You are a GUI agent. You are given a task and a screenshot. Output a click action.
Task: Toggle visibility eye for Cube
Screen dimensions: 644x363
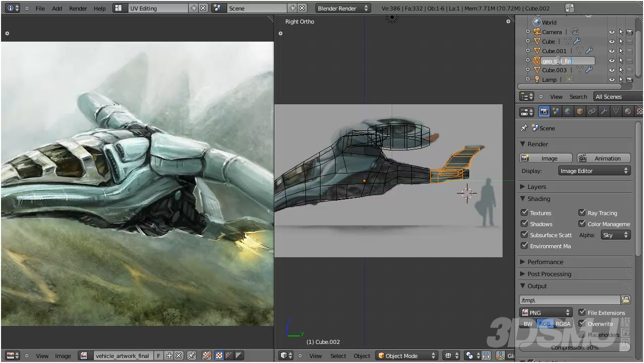tap(611, 41)
